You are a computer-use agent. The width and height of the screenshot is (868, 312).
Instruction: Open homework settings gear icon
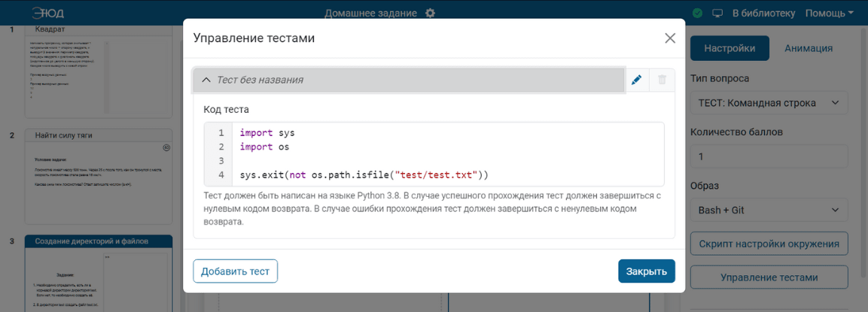(430, 13)
